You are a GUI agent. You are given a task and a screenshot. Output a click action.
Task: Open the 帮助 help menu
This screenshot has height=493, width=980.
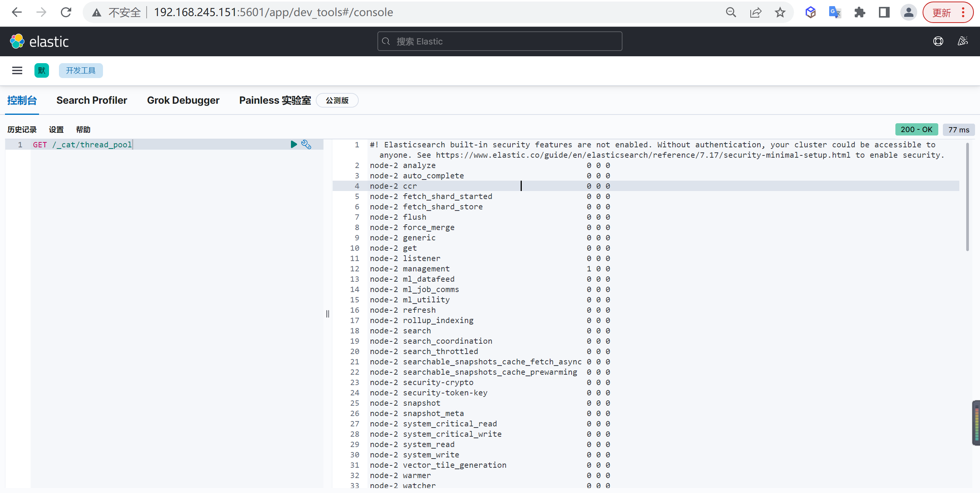pyautogui.click(x=83, y=130)
